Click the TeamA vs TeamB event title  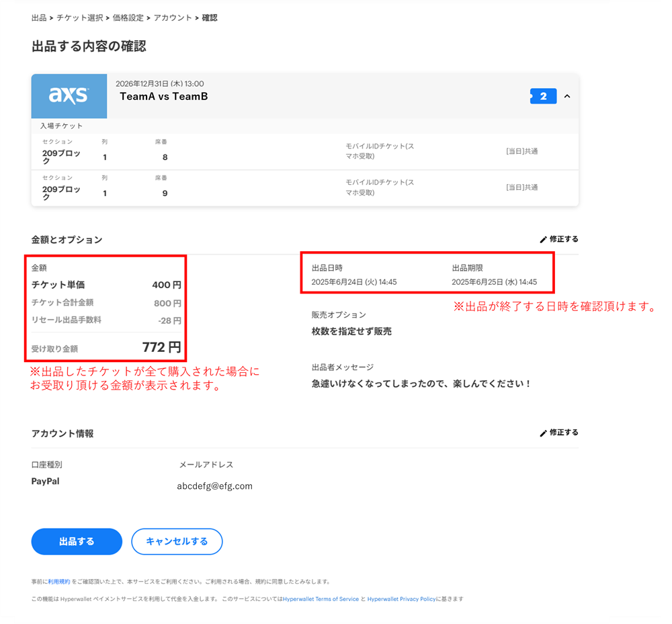point(164,97)
